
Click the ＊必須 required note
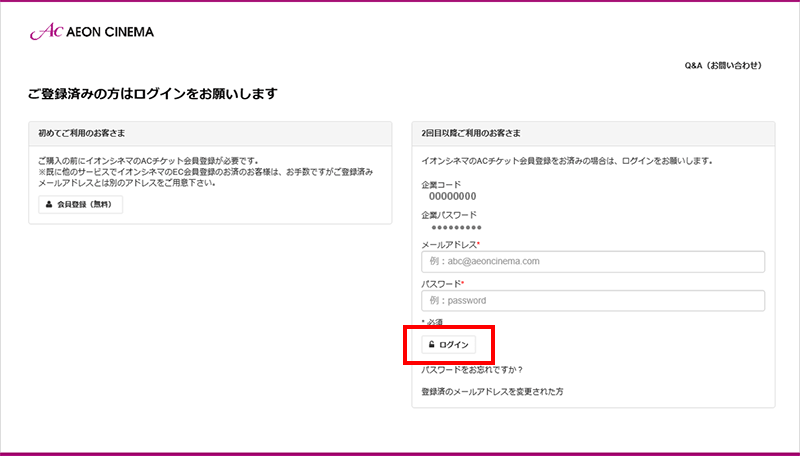point(432,322)
